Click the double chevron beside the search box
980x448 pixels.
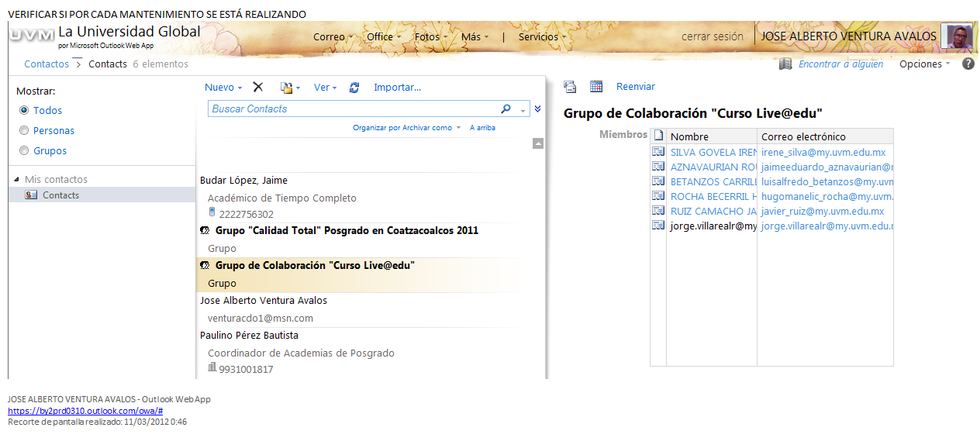[x=537, y=109]
